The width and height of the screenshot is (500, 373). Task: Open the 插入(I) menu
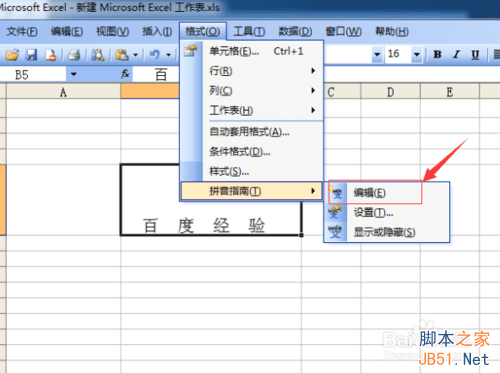[x=157, y=32]
